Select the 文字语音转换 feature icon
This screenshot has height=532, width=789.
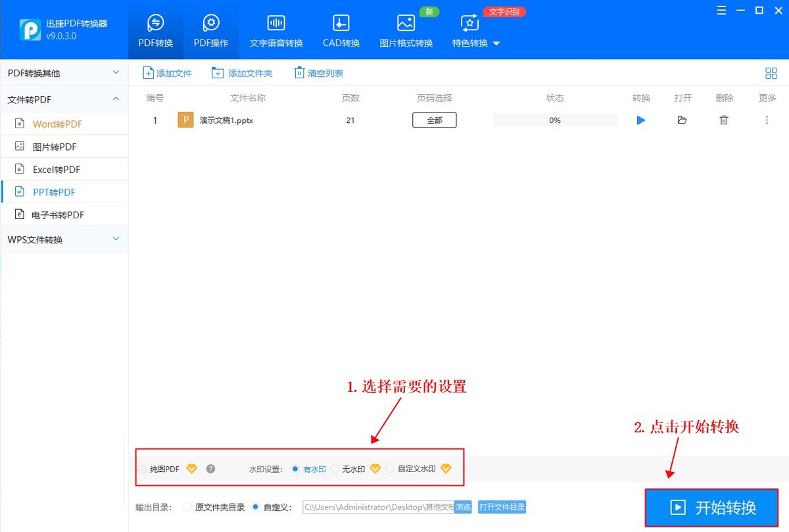(x=275, y=29)
